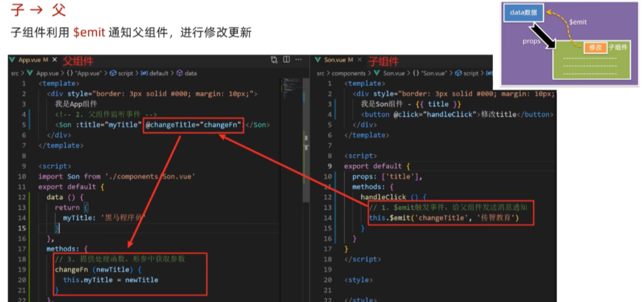Click 'data数据' box in the diagram
This screenshot has width=644, height=302.
(524, 13)
